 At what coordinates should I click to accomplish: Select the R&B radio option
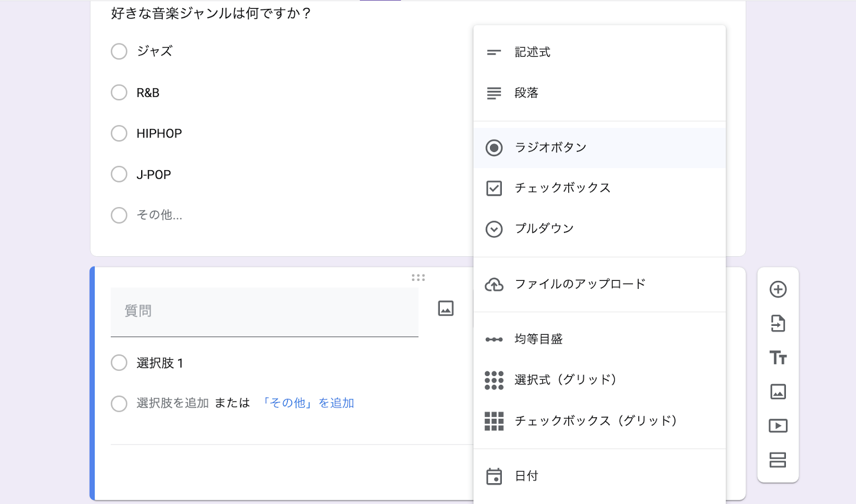coord(119,93)
